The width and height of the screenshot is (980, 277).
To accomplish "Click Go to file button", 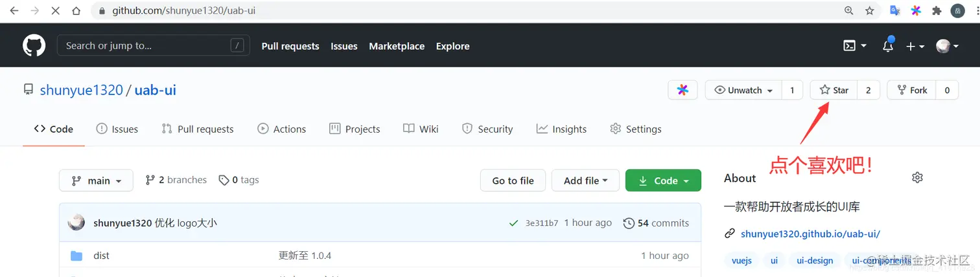I will point(513,181).
